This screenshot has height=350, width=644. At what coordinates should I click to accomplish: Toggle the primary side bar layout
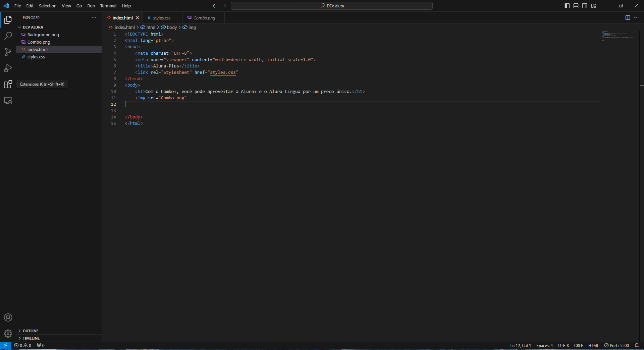(x=567, y=6)
